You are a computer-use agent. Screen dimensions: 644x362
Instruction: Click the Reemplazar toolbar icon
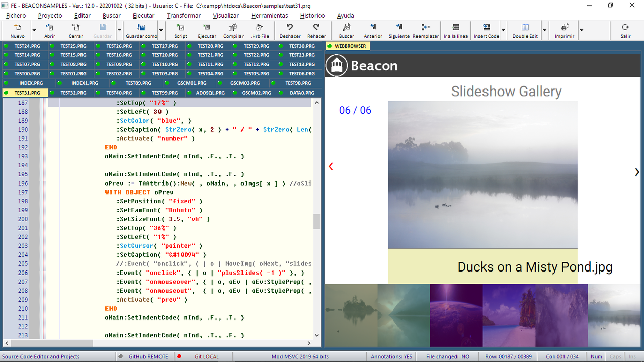426,27
